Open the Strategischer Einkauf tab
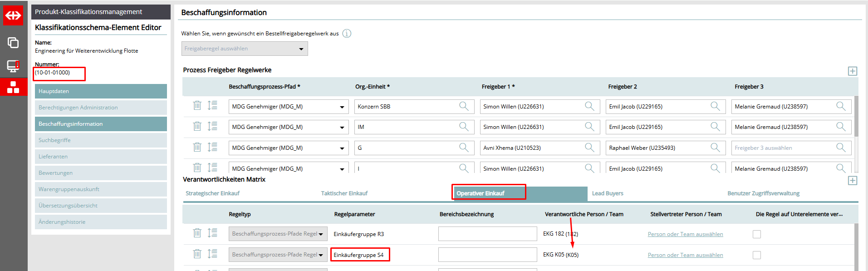The image size is (868, 271). (212, 193)
